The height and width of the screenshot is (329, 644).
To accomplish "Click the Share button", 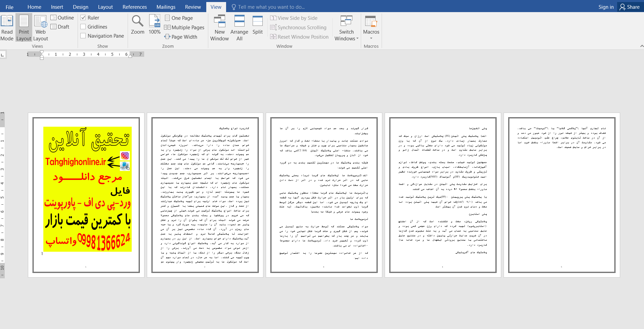I will (630, 7).
